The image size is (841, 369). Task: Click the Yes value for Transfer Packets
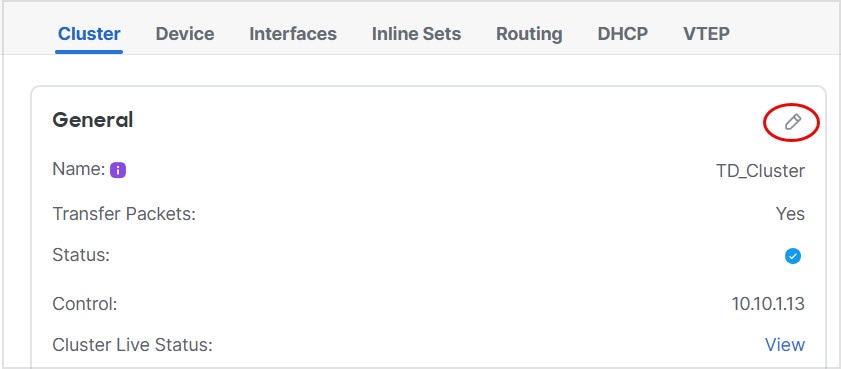click(x=790, y=214)
